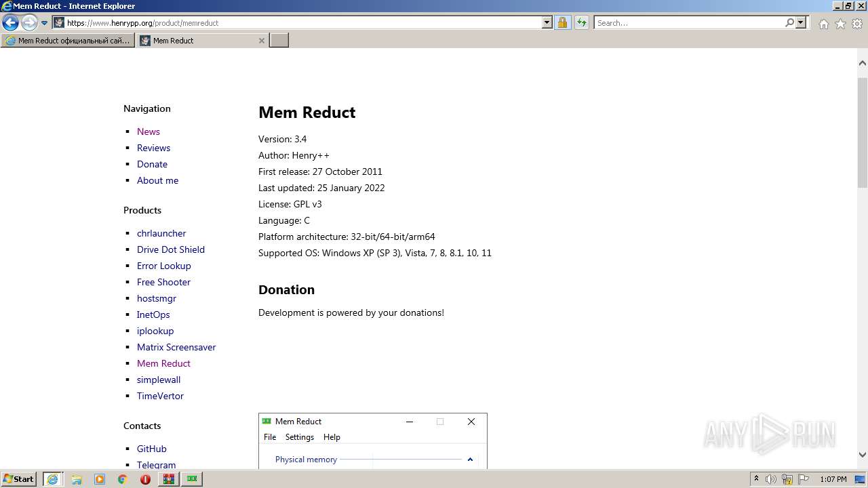
Task: Click the Action Center flag tray icon
Action: click(802, 479)
